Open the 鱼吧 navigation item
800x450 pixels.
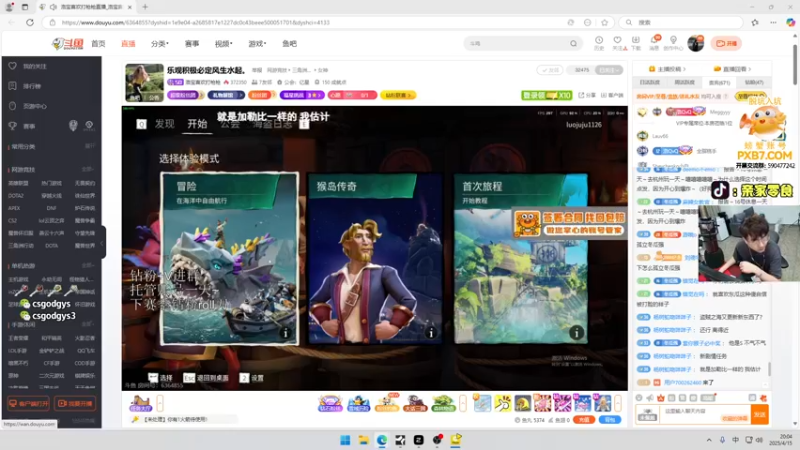coord(289,44)
